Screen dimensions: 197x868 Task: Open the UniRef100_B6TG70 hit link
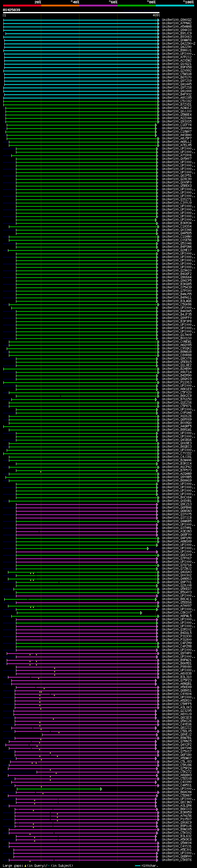pyautogui.click(x=177, y=78)
